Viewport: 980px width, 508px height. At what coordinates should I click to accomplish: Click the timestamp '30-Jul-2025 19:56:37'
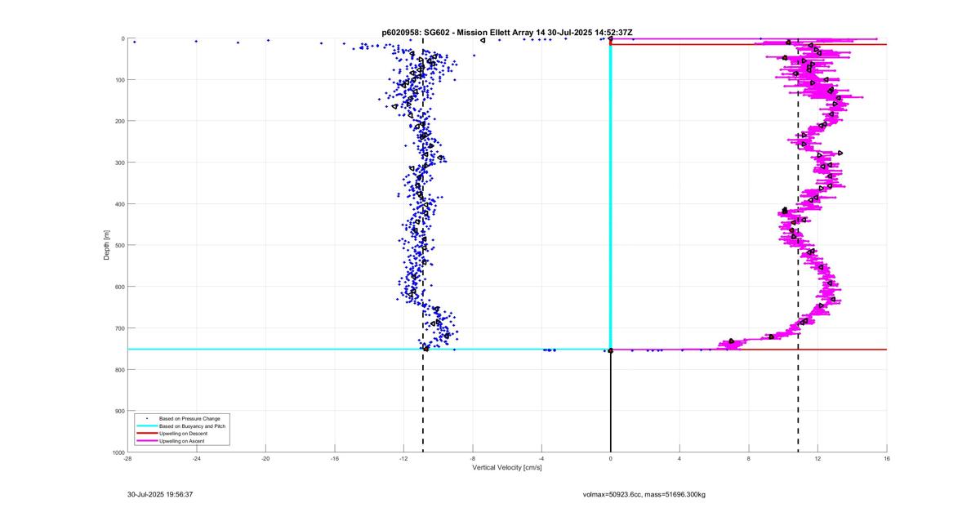click(x=160, y=494)
